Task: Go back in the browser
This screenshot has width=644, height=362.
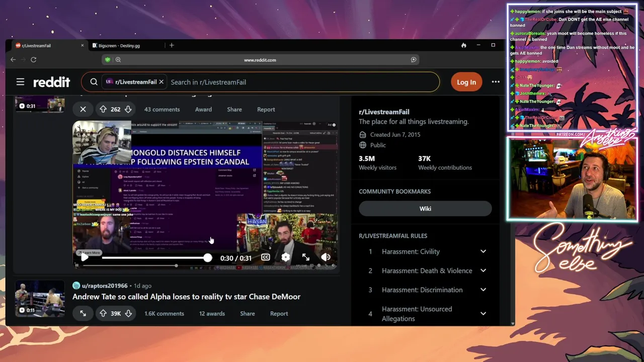Action: [x=13, y=59]
